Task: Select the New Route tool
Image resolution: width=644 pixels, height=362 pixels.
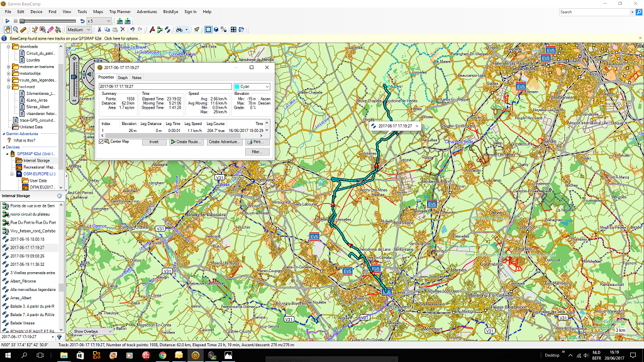Action: (x=160, y=30)
